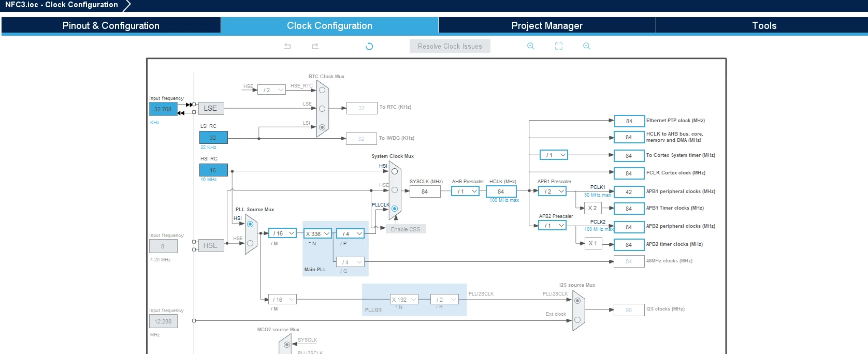Open the PLLI2S X 192 multiplier dropdown

pyautogui.click(x=404, y=300)
